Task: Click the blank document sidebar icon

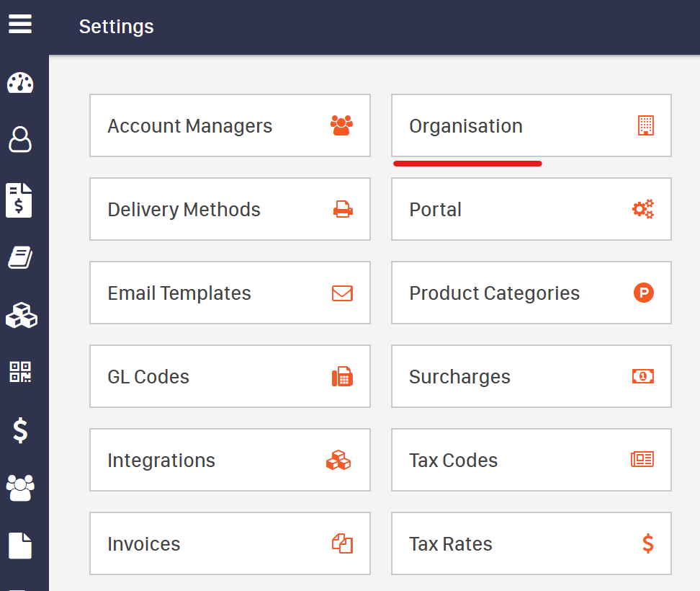Action: pyautogui.click(x=20, y=545)
